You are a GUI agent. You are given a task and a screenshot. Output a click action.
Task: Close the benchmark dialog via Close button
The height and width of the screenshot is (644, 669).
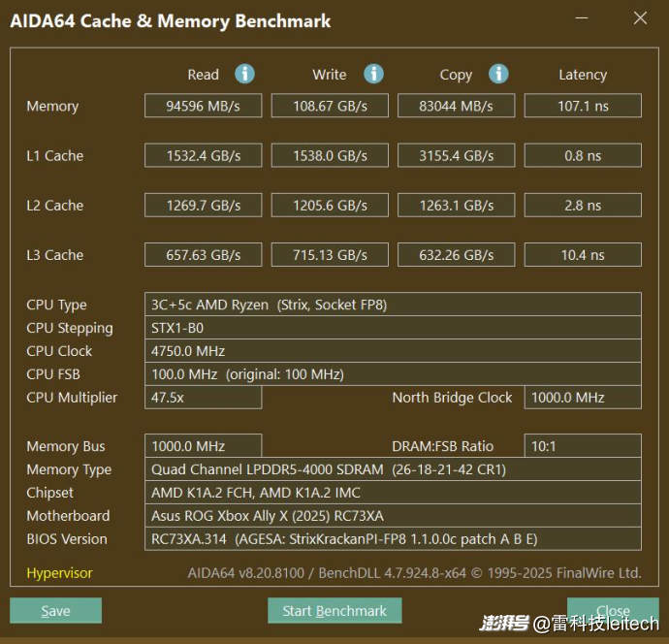tap(613, 611)
